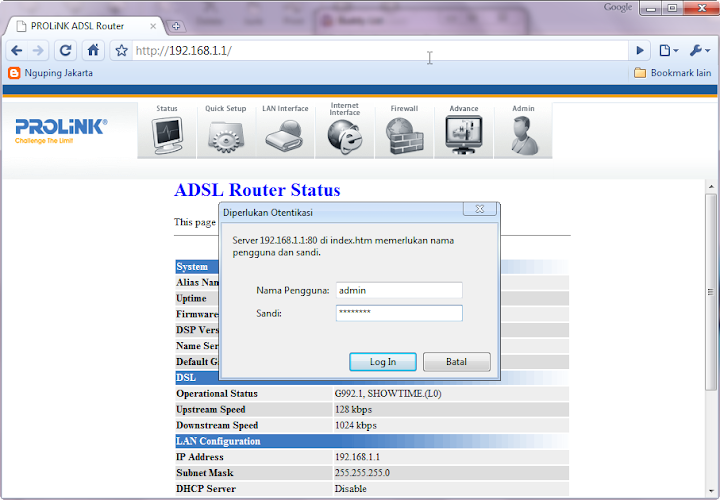Go back with the browser back arrow

pos(17,51)
